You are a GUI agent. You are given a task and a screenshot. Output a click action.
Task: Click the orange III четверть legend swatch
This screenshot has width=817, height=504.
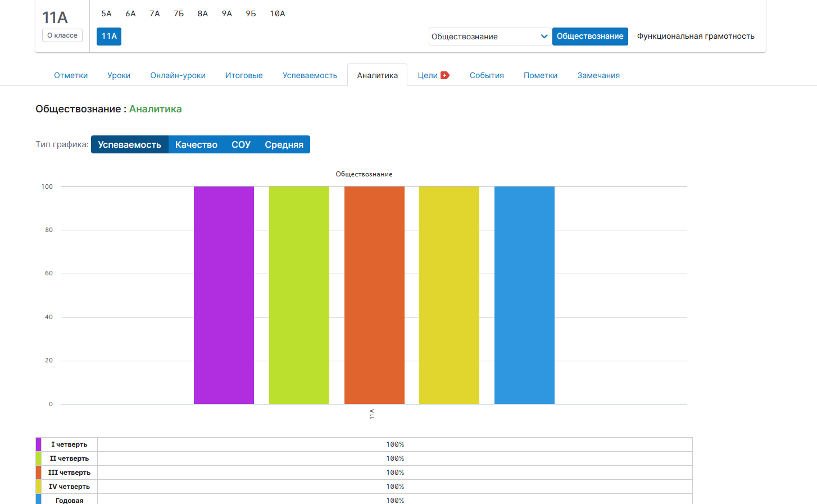click(x=38, y=473)
